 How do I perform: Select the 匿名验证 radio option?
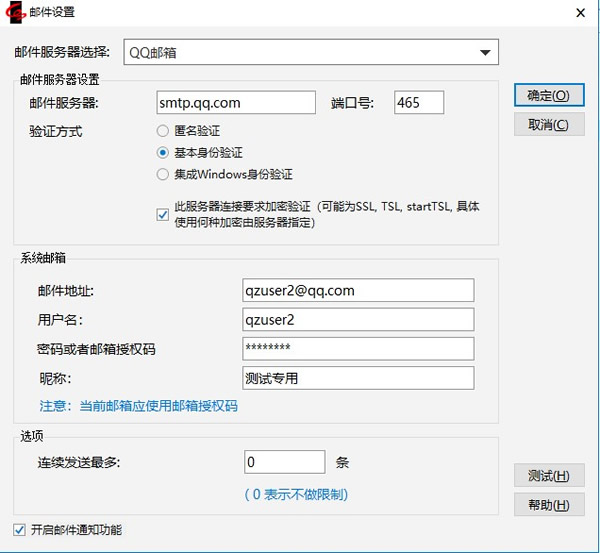coord(163,131)
